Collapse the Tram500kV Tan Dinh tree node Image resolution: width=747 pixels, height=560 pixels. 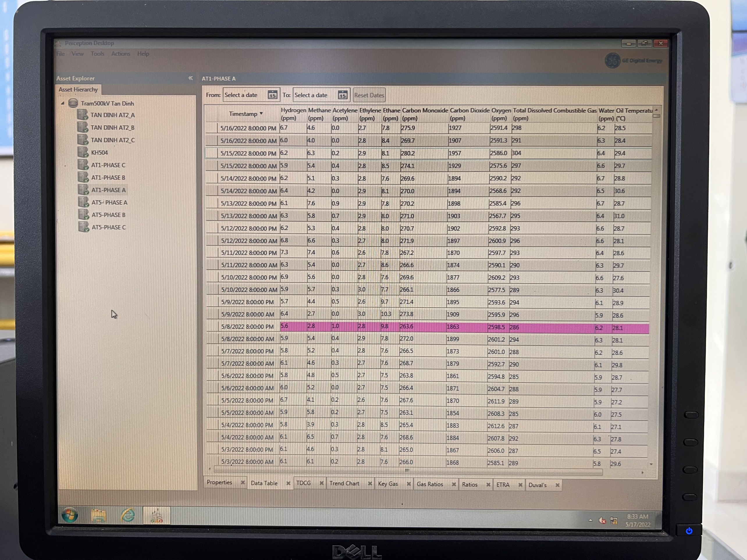pyautogui.click(x=63, y=103)
